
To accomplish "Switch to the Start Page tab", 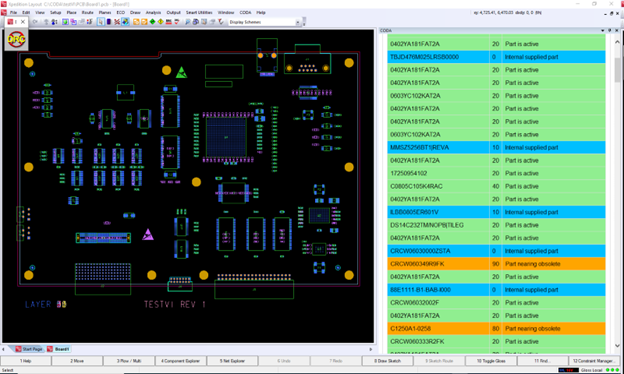I will [29, 349].
